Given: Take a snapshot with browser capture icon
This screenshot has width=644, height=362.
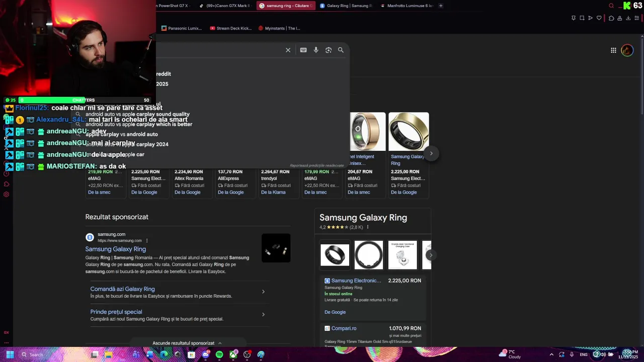Looking at the screenshot, I should 582,18.
